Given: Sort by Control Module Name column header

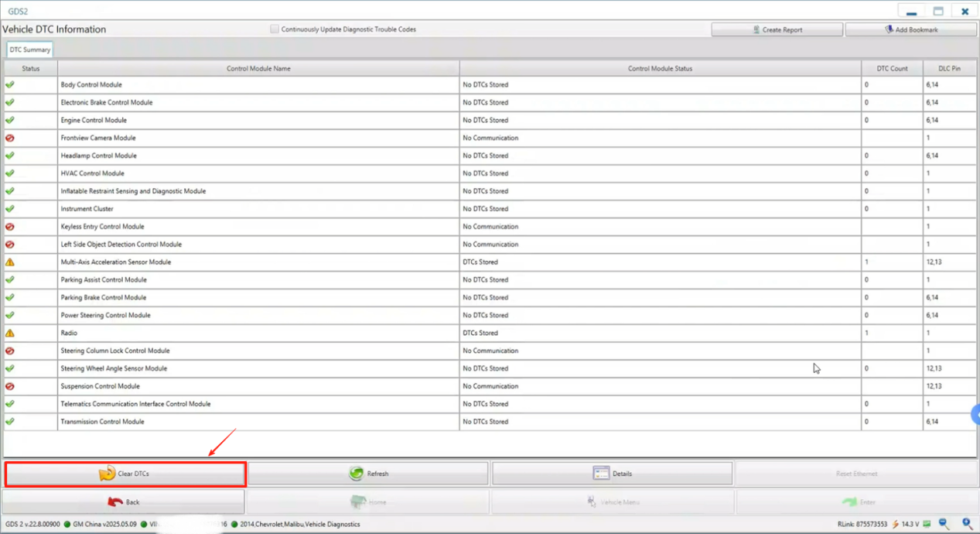Looking at the screenshot, I should tap(258, 68).
